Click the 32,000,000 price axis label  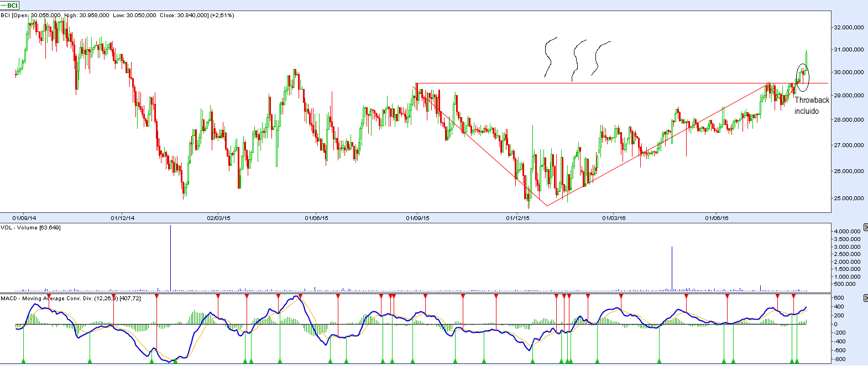point(849,27)
